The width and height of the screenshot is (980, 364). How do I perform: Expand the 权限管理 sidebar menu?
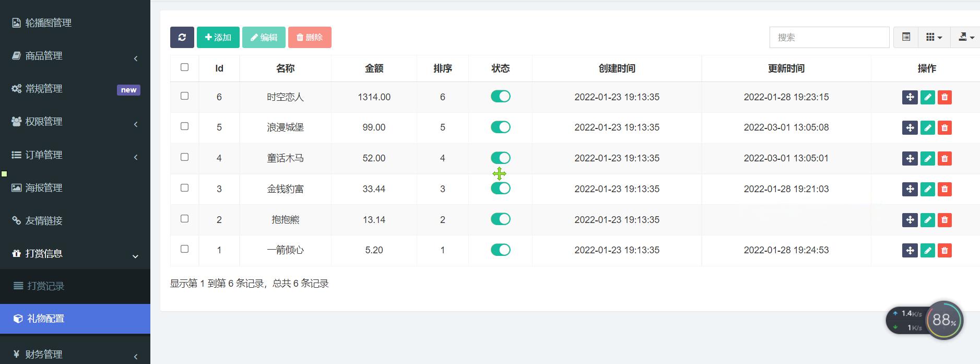[x=75, y=122]
